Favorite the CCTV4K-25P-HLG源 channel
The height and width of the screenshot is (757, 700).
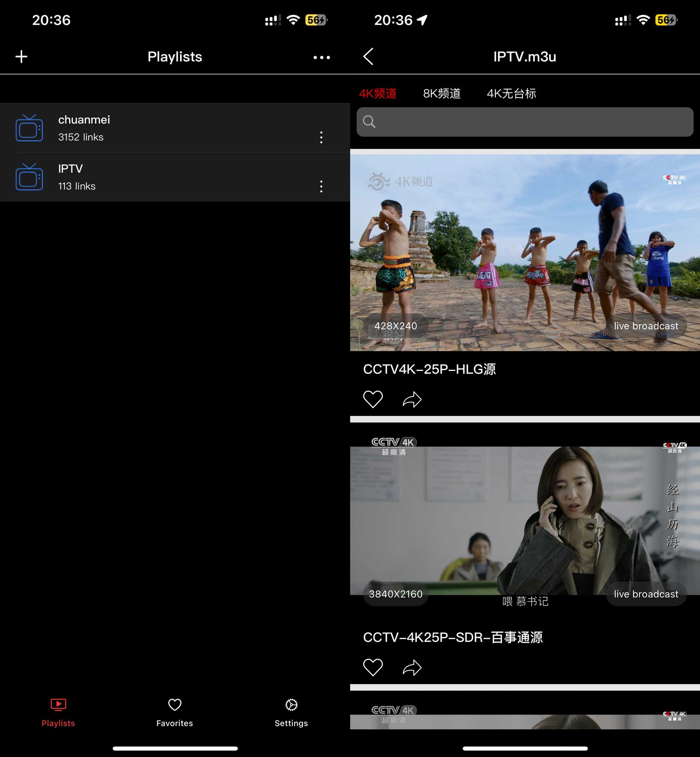point(373,399)
